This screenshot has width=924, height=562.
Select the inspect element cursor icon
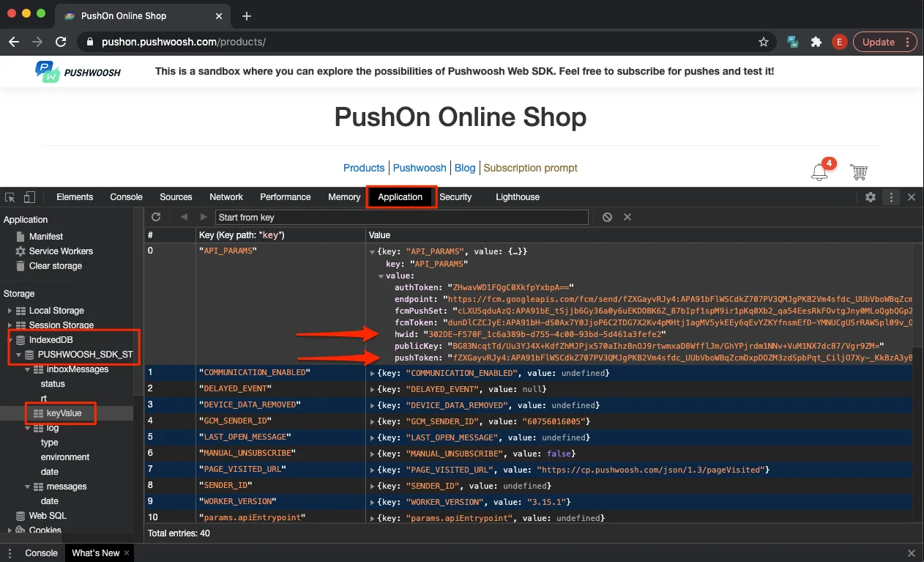[x=10, y=196]
